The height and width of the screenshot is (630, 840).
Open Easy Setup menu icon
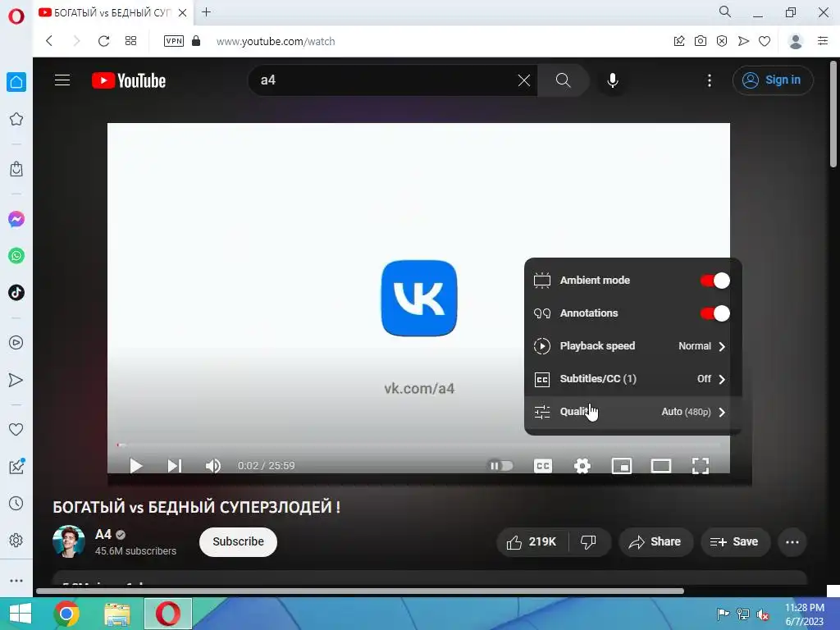[x=823, y=41]
